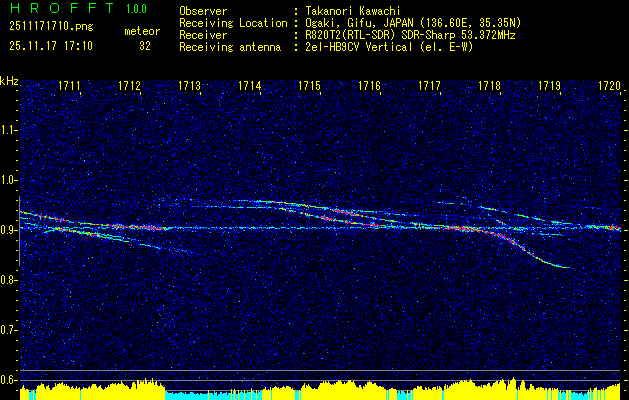The height and width of the screenshot is (400, 629).
Task: Click time marker 1716
Action: (x=369, y=85)
